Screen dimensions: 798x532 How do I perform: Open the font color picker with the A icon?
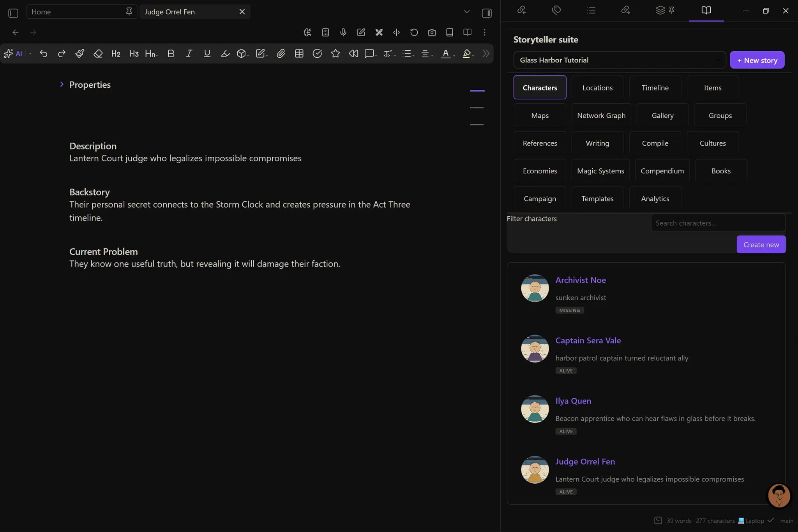pyautogui.click(x=447, y=54)
